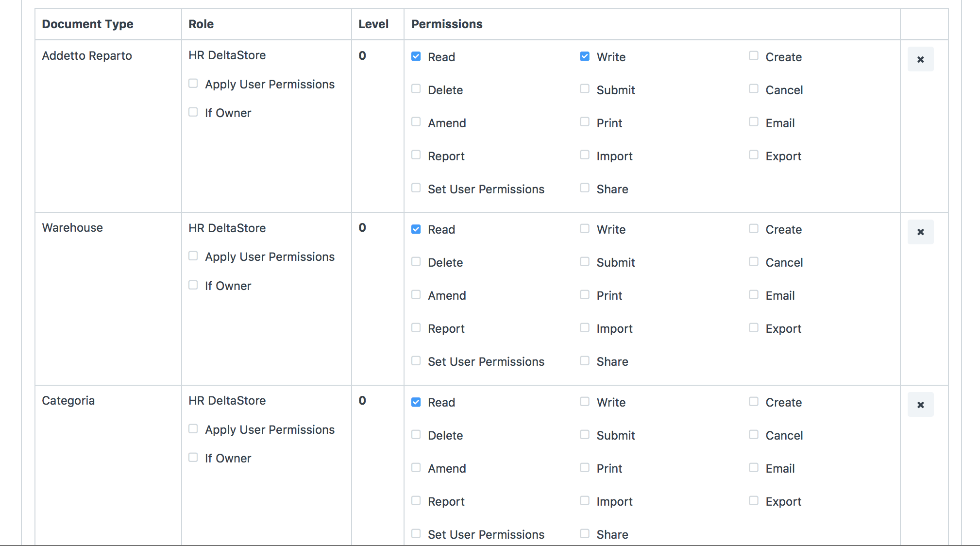Viewport: 980px width, 546px height.
Task: Enable Import permission for Addetto Reparto
Action: [x=585, y=155]
